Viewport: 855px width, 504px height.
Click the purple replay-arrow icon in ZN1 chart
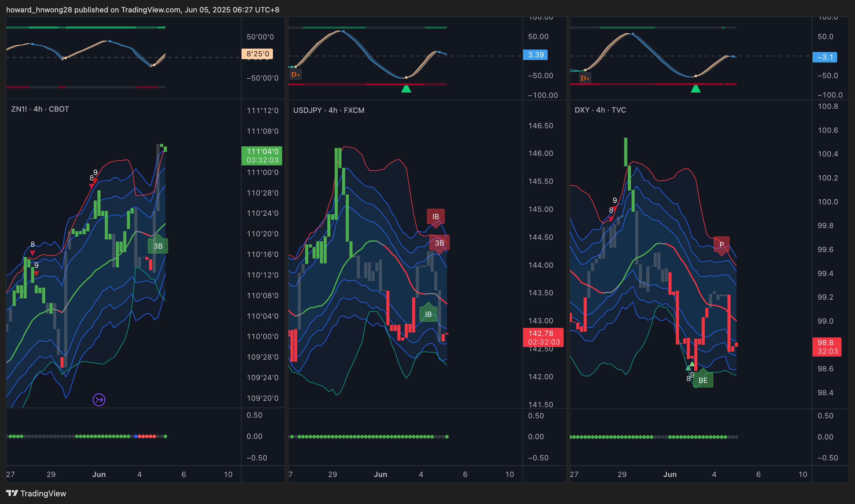click(99, 400)
